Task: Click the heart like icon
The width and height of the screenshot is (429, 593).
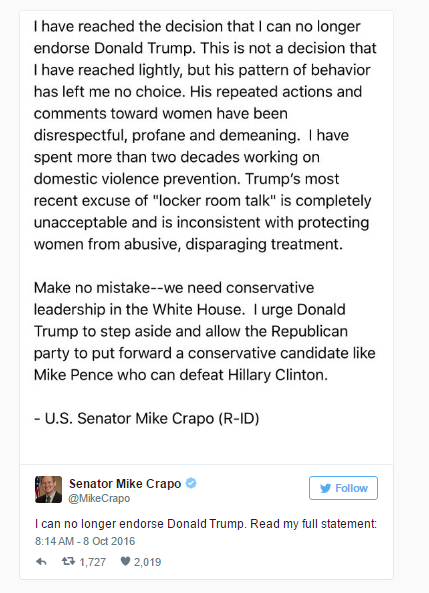Action: pyautogui.click(x=125, y=561)
